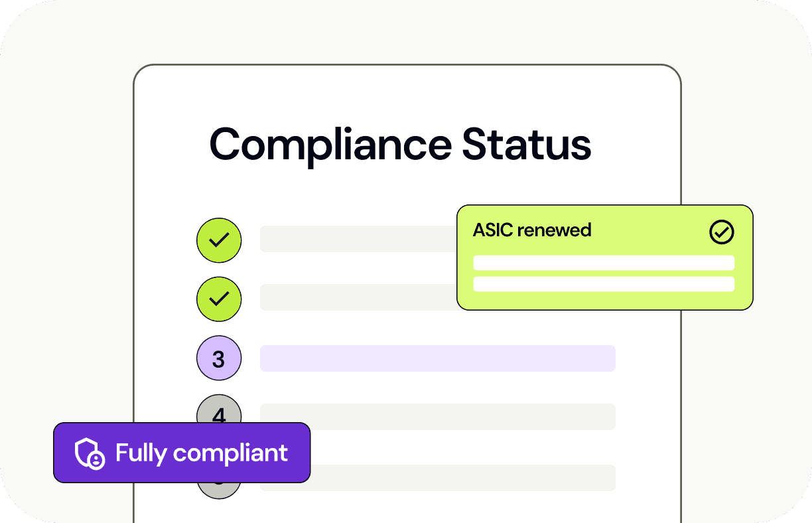
Task: Click the Fully compliant text label
Action: pos(202,453)
